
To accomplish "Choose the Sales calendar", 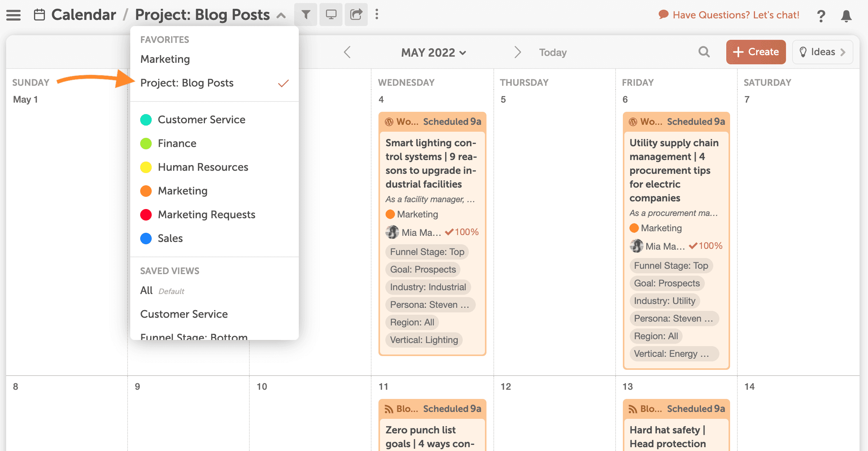I will (x=170, y=238).
